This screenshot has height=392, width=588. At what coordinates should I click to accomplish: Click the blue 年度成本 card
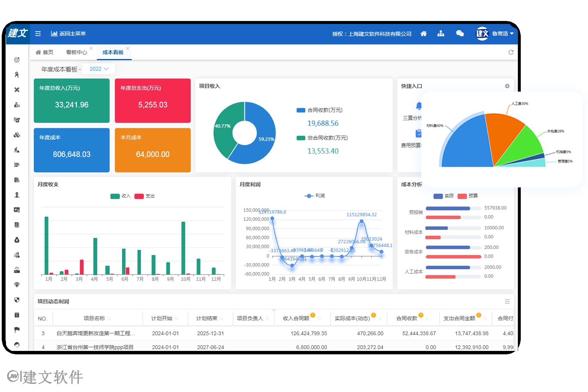(72, 150)
